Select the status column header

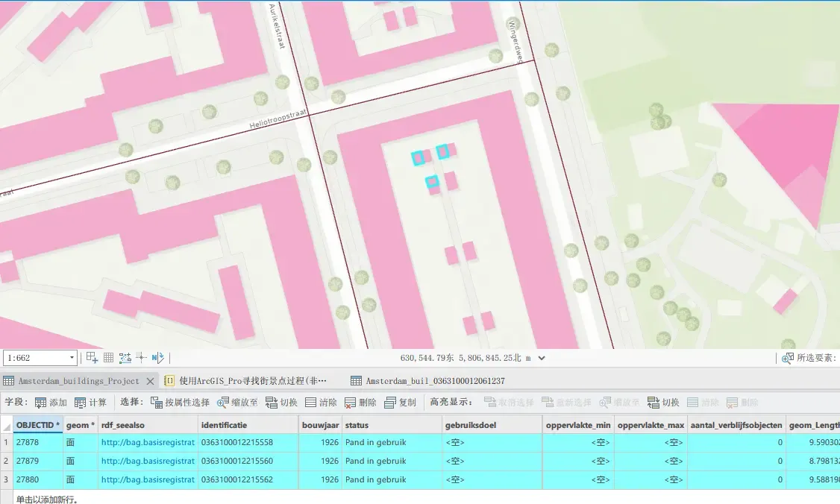392,425
